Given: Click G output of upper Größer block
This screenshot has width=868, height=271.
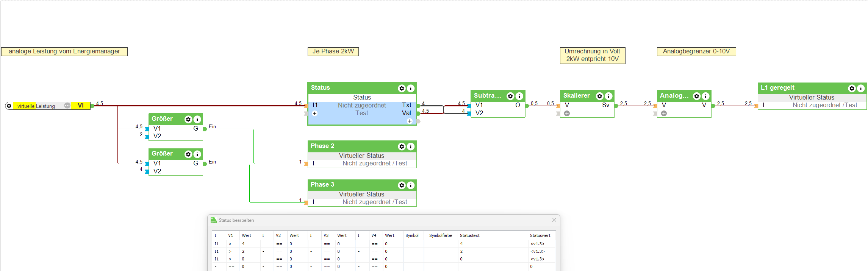Looking at the screenshot, I should [196, 129].
